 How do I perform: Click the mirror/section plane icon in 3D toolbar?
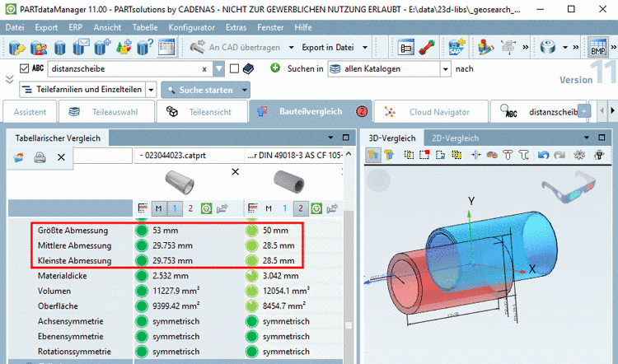(475, 155)
